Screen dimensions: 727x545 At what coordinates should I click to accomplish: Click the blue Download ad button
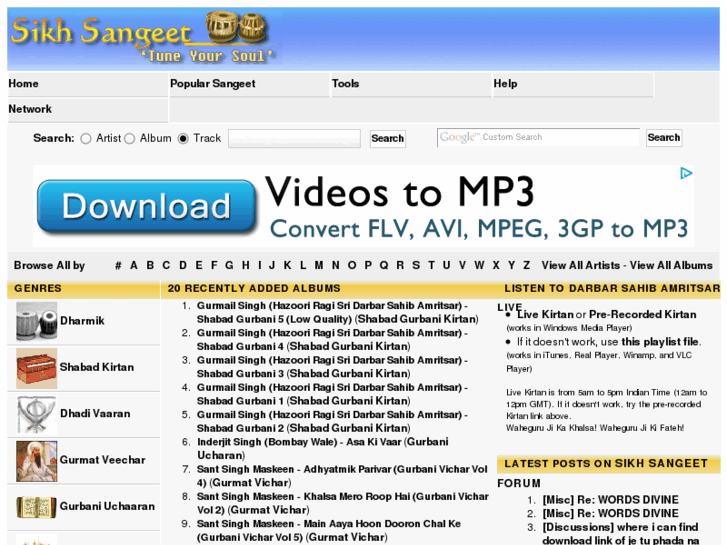[147, 206]
